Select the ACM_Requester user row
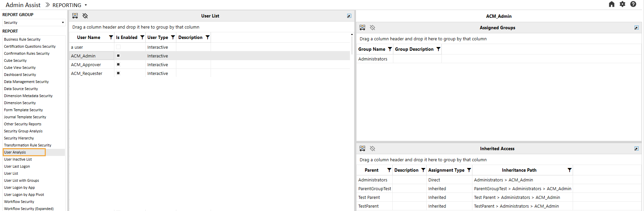Image resolution: width=644 pixels, height=211 pixels. point(210,73)
